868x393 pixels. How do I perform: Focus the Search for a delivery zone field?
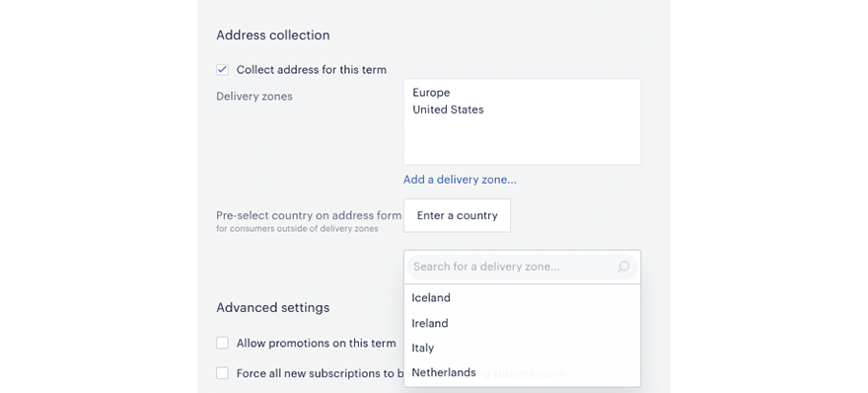click(x=512, y=268)
